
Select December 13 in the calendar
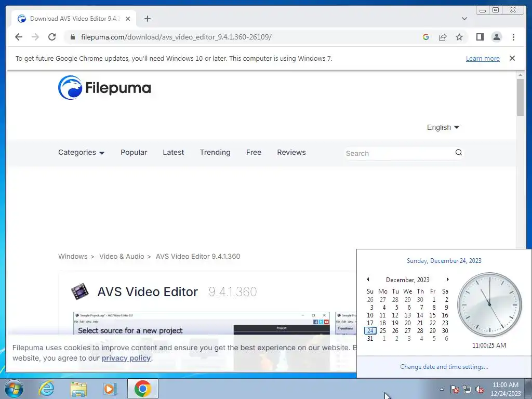point(407,315)
